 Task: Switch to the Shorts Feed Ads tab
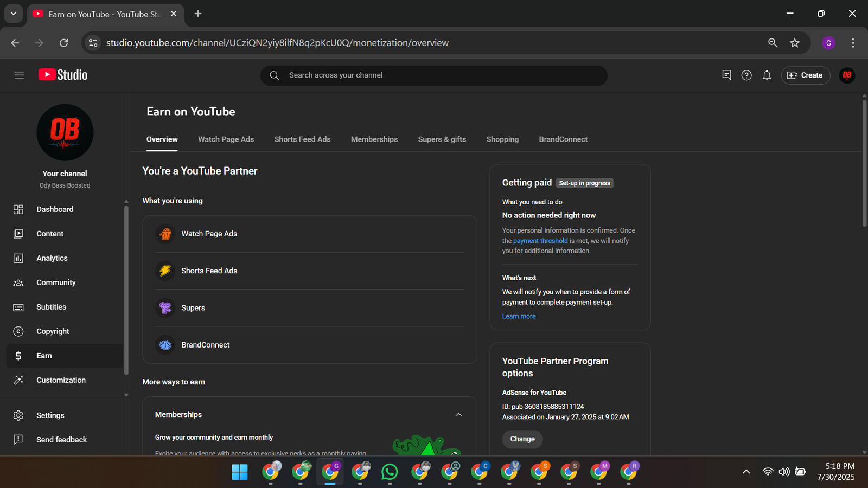tap(302, 139)
